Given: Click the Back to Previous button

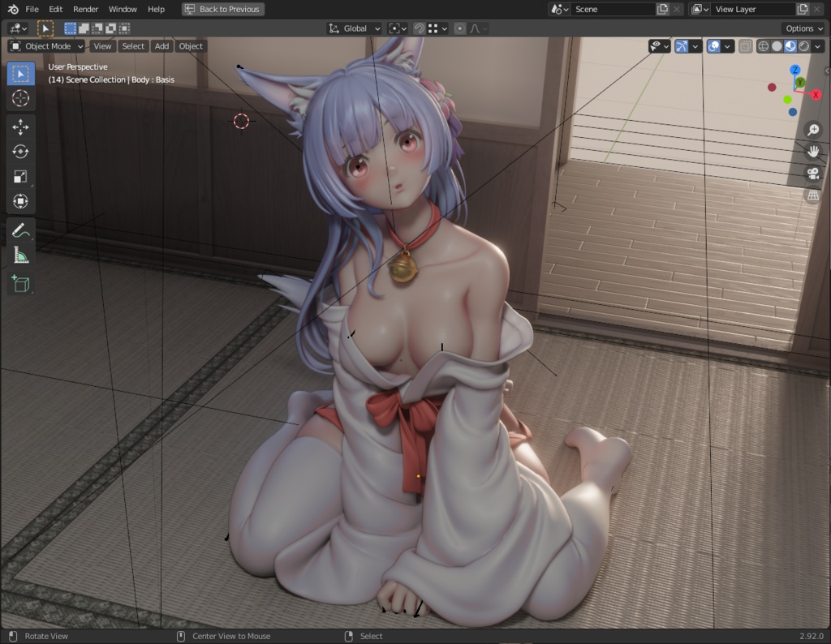Looking at the screenshot, I should click(222, 9).
